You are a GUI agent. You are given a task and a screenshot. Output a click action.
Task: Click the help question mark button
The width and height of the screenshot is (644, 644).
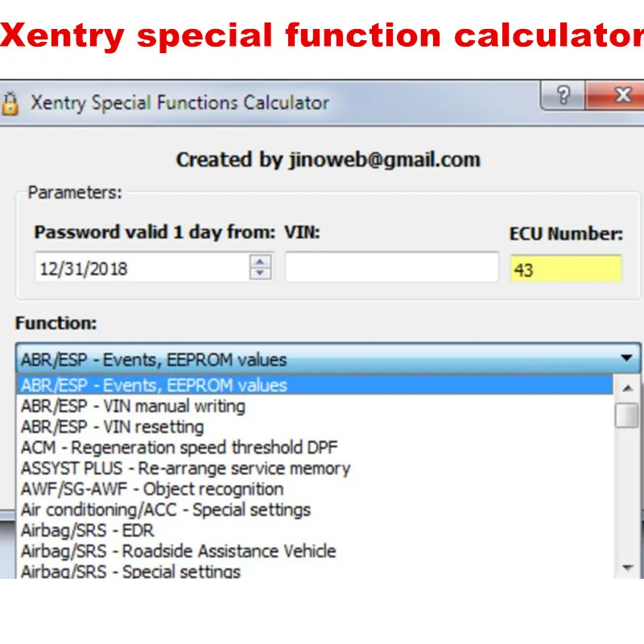pyautogui.click(x=563, y=95)
